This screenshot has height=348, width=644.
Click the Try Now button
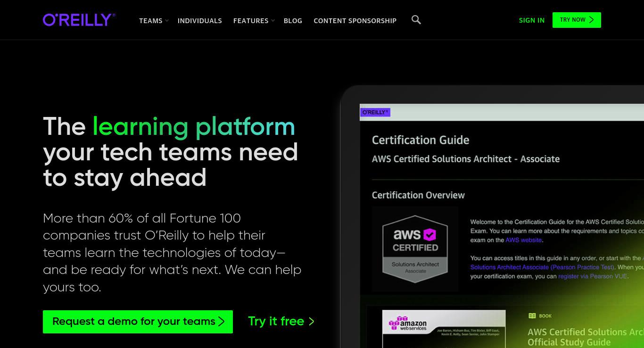[x=577, y=20]
